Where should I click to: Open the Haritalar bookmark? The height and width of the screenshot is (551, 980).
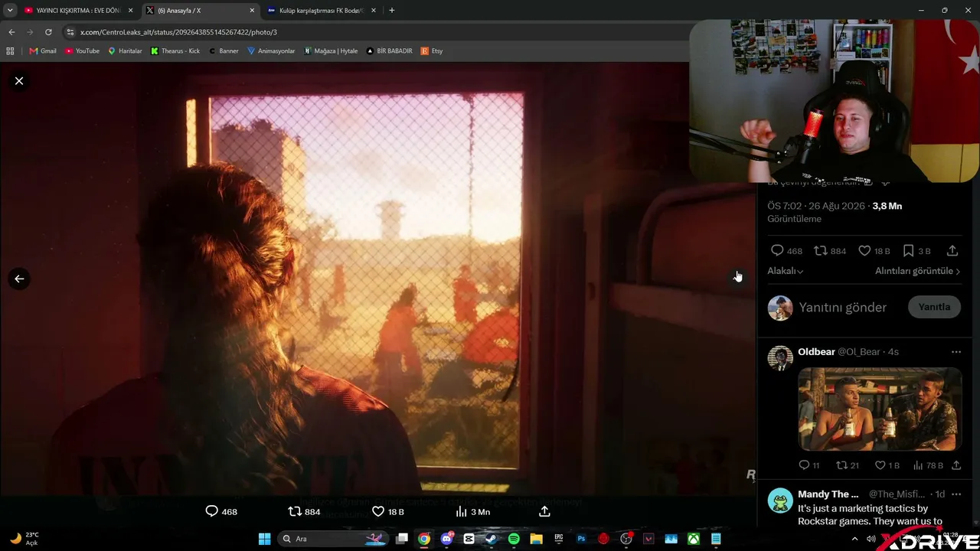pos(125,51)
